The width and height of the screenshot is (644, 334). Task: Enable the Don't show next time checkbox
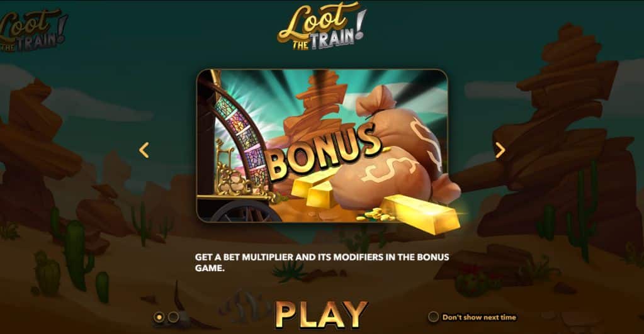pyautogui.click(x=433, y=317)
